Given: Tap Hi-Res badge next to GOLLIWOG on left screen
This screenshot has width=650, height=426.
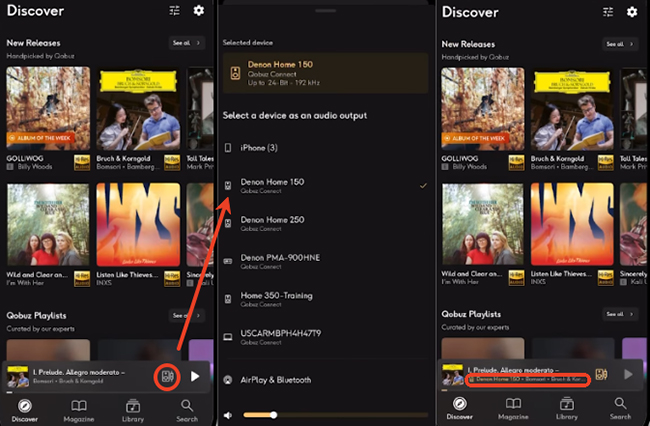Looking at the screenshot, I should (82, 162).
